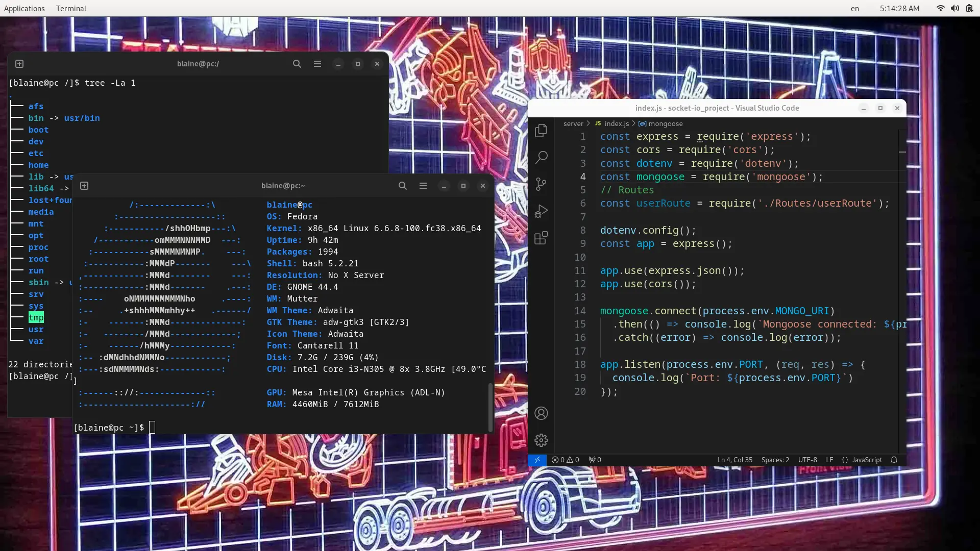Change the Spaces: 2 indentation setting
This screenshot has width=980, height=551.
[x=775, y=460]
